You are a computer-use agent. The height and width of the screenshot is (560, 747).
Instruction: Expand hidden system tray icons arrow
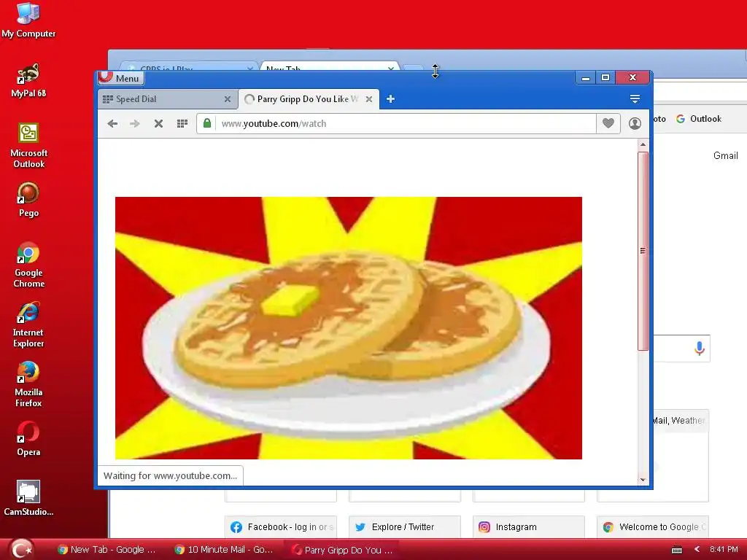pyautogui.click(x=697, y=550)
